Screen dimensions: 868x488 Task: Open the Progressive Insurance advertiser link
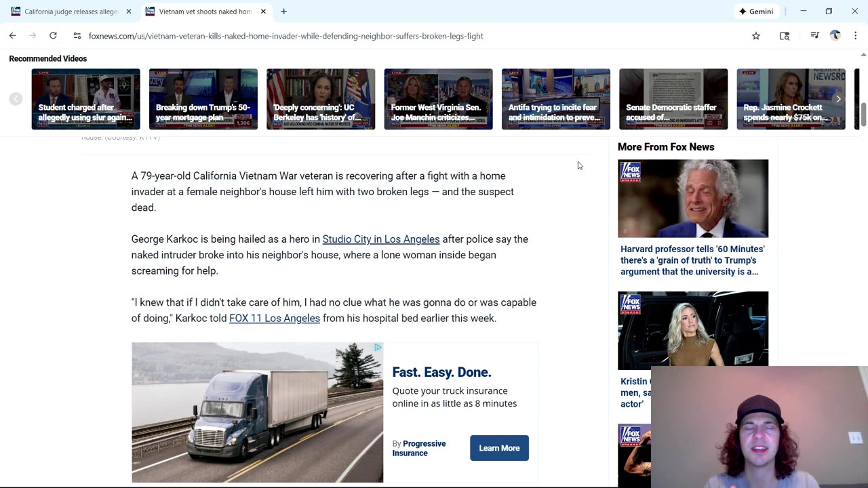tap(419, 449)
